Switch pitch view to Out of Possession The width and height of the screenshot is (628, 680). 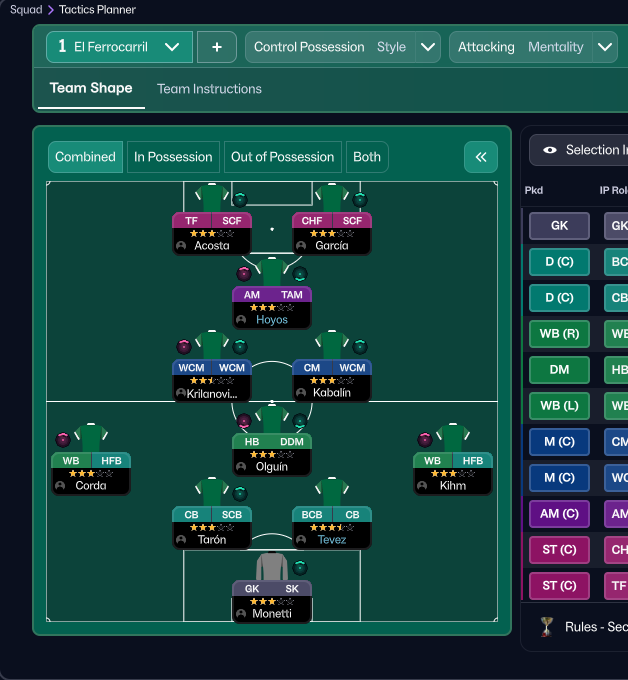[x=283, y=157]
